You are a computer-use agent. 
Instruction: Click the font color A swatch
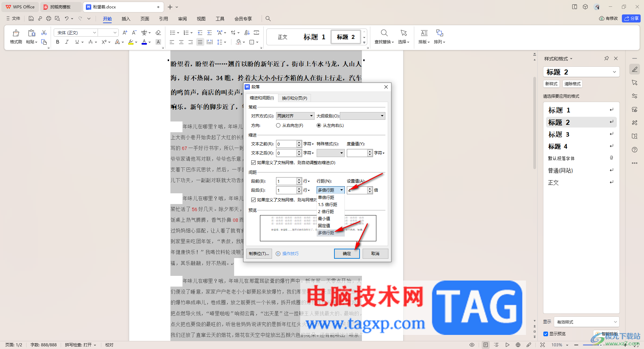(x=144, y=42)
